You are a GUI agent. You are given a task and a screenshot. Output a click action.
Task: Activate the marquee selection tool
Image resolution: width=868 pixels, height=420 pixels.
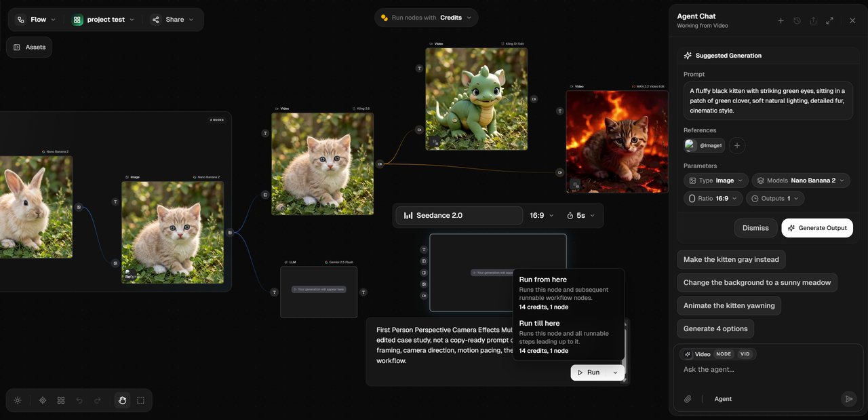tap(140, 400)
